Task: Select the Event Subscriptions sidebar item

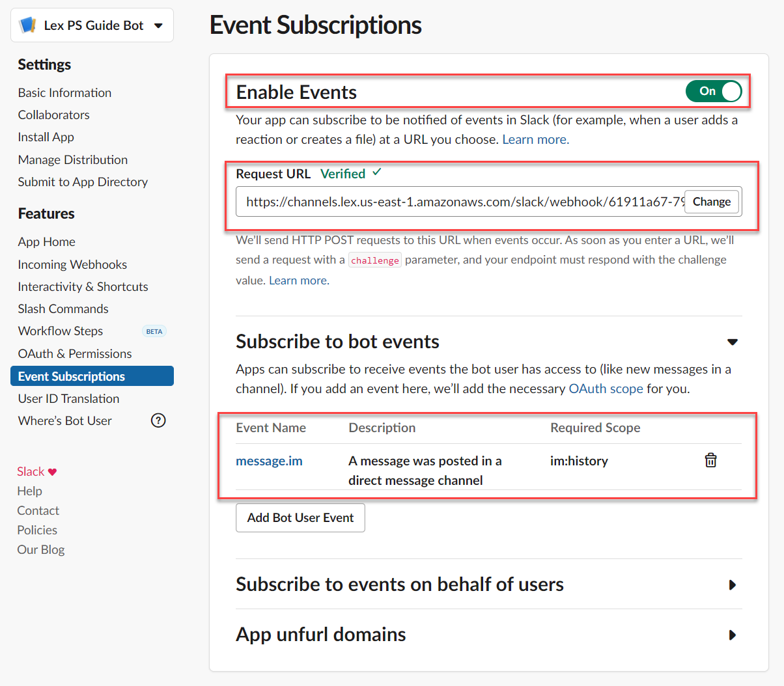Action: 92,376
